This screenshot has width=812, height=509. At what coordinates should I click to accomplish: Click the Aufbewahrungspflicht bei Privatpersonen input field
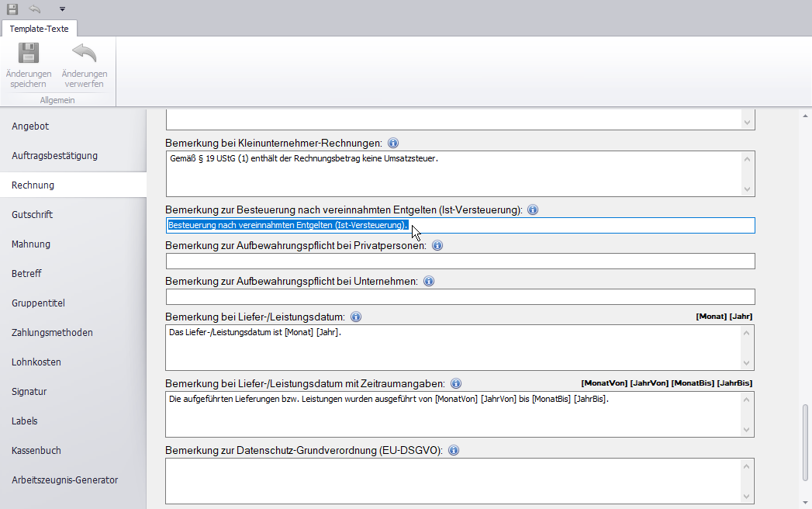460,261
